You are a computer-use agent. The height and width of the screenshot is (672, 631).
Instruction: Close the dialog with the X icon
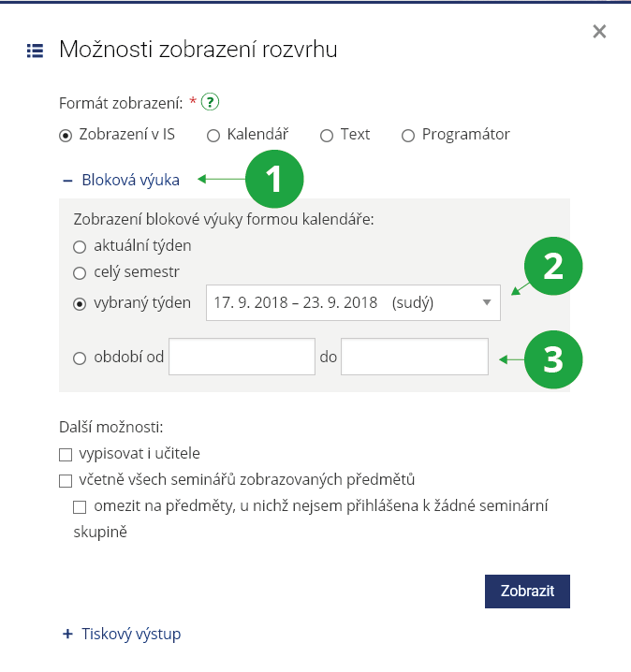click(x=599, y=32)
